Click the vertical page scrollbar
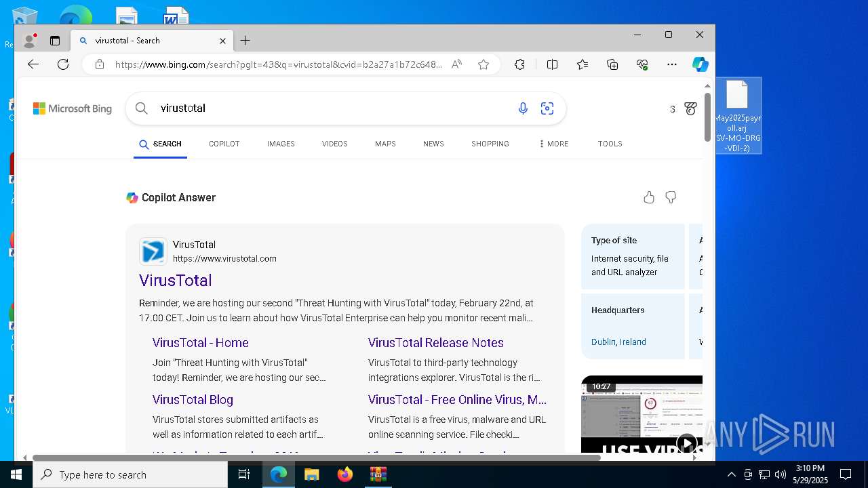The image size is (868, 488). click(707, 117)
